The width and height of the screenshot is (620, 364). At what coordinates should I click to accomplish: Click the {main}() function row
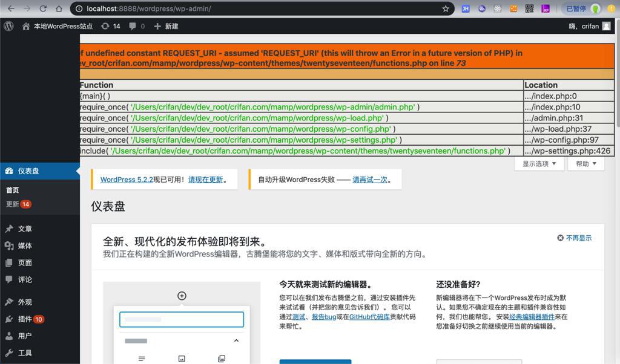coord(301,96)
